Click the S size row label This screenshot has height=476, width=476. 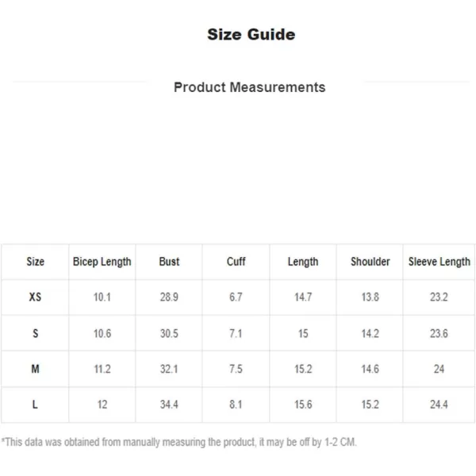pyautogui.click(x=35, y=333)
